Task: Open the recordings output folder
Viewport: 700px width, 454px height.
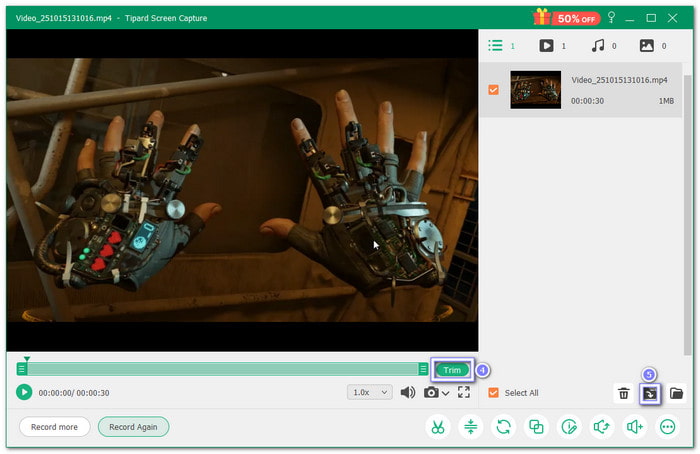Action: [676, 394]
